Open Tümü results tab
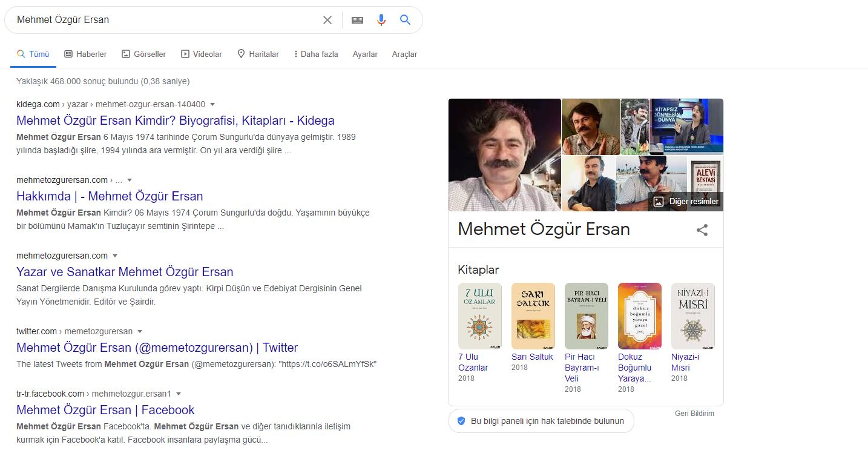This screenshot has width=868, height=459. [x=33, y=54]
